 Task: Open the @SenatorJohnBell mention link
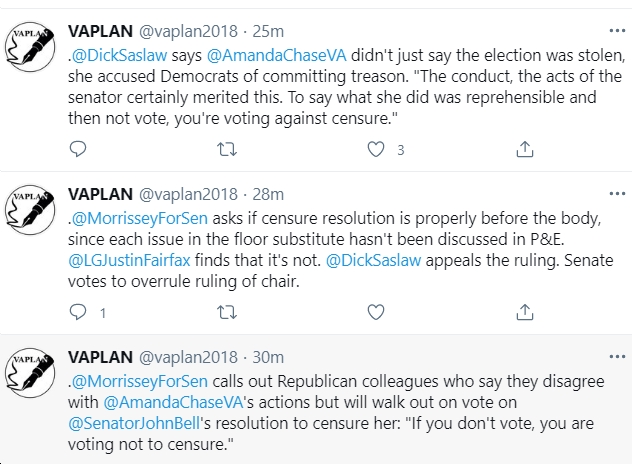coord(134,424)
